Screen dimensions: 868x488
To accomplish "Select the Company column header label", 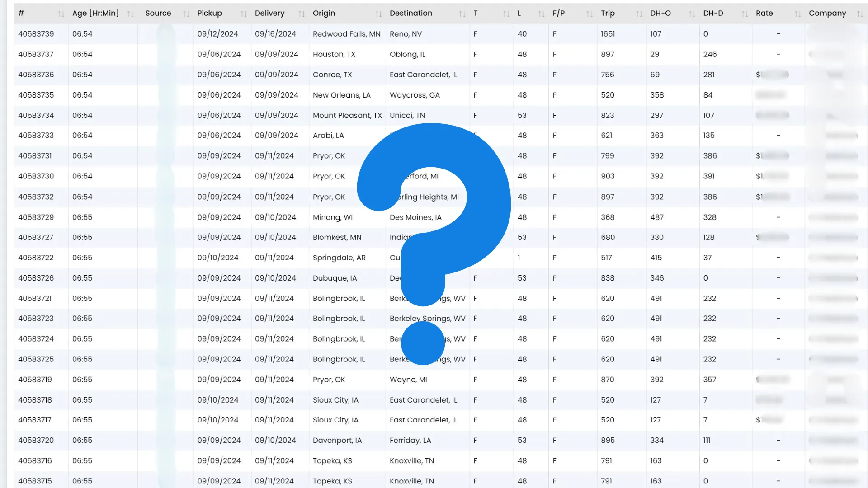I will 827,13.
